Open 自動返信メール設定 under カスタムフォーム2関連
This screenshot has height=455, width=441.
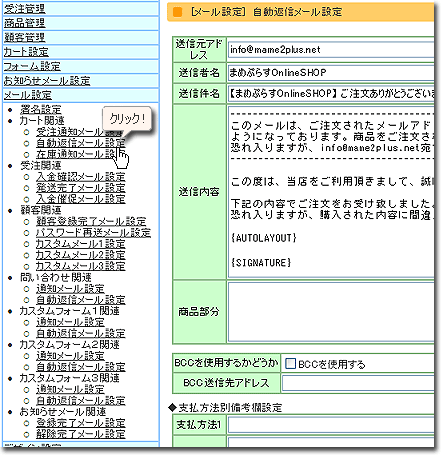point(81,367)
